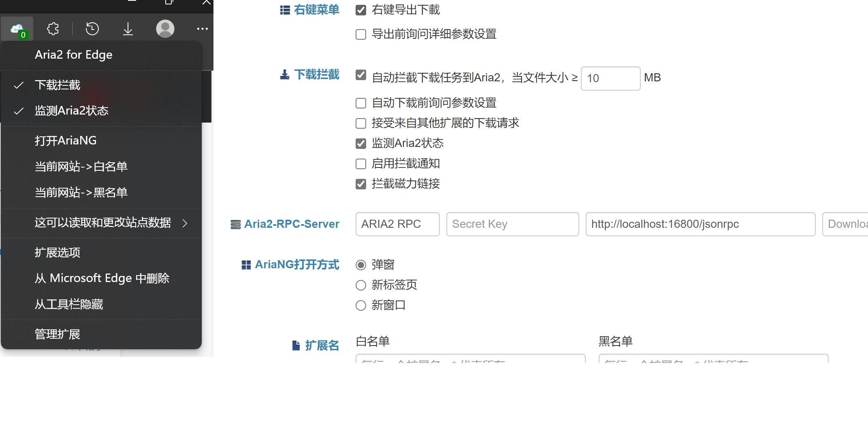Click the user profile avatar
Image resolution: width=868 pixels, height=437 pixels.
point(165,29)
